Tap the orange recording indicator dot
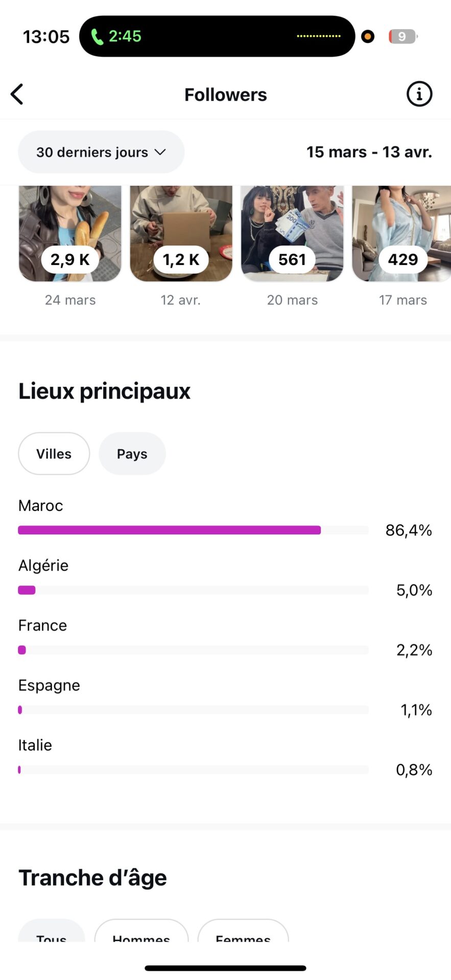 coord(368,36)
